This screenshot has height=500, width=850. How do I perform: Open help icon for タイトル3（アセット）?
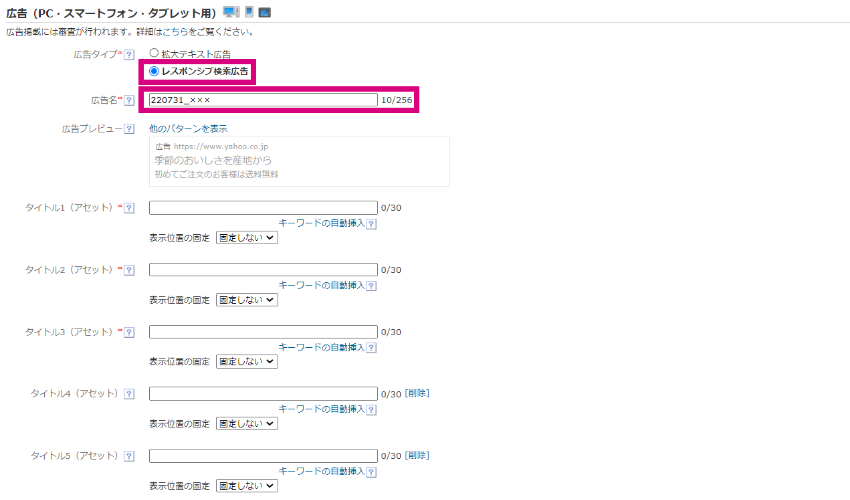[x=129, y=332]
